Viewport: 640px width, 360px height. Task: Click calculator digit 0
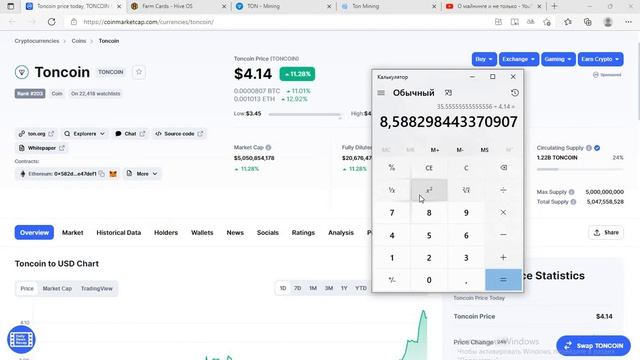(429, 280)
